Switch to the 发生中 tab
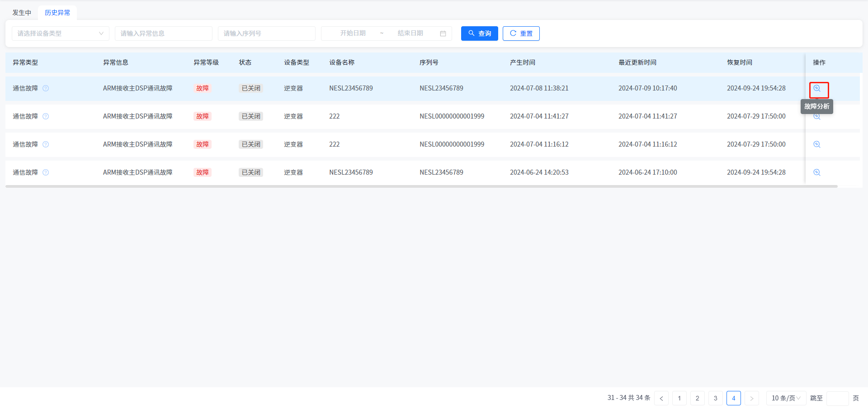 (22, 13)
